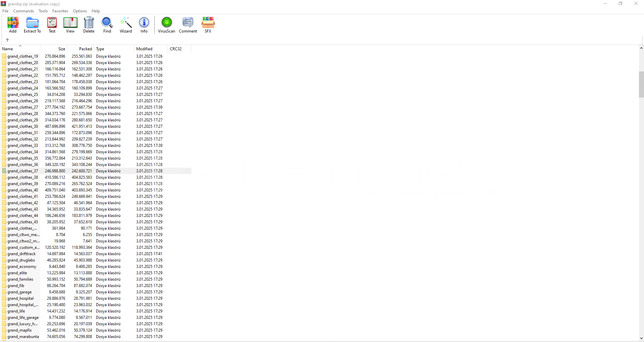Click folder icon of grand_druglabs
Image resolution: width=644 pixels, height=342 pixels.
4,260
